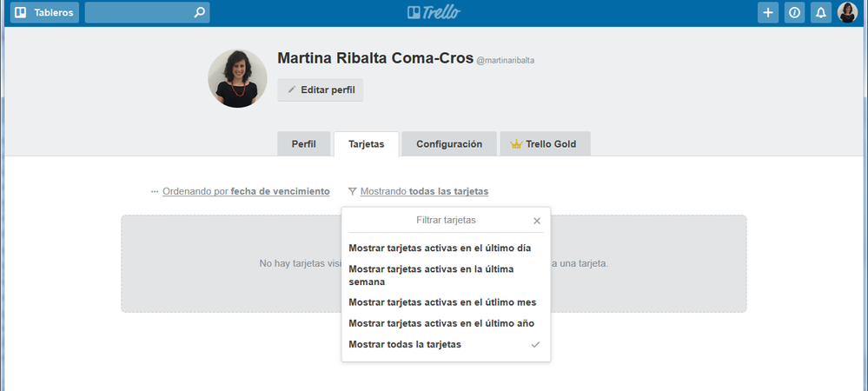Open the Tableros boards menu
The height and width of the screenshot is (391, 868).
pyautogui.click(x=44, y=12)
